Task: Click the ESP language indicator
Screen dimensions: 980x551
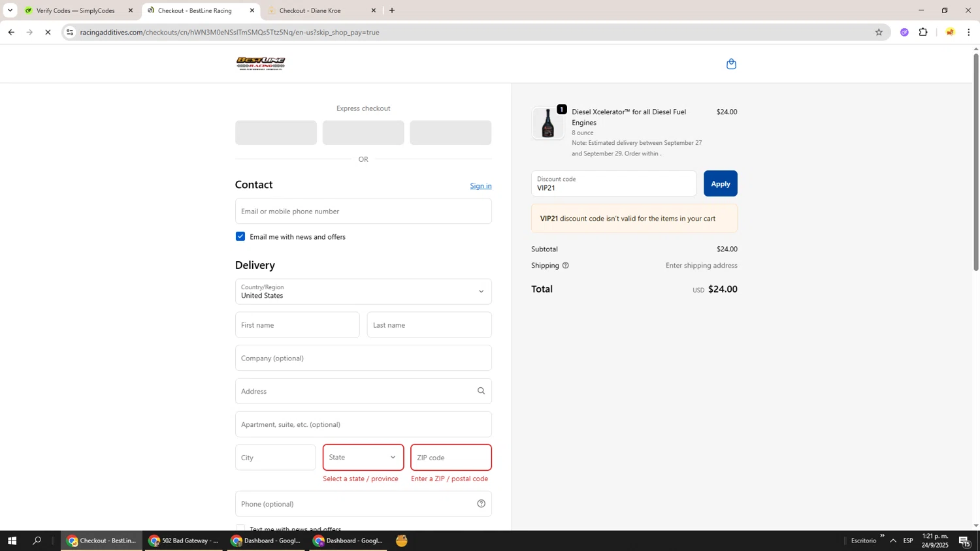Action: [908, 541]
